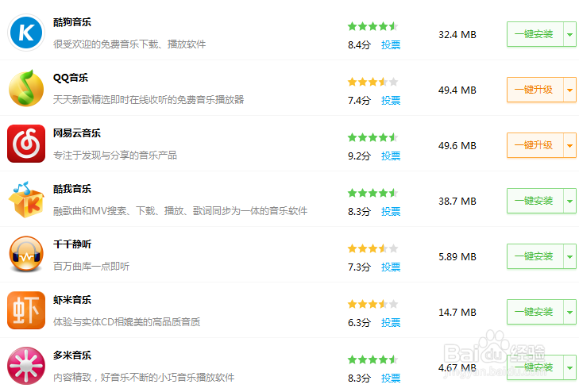This screenshot has width=579, height=392.
Task: Install 虾米音乐 with 一键安装
Action: click(535, 312)
